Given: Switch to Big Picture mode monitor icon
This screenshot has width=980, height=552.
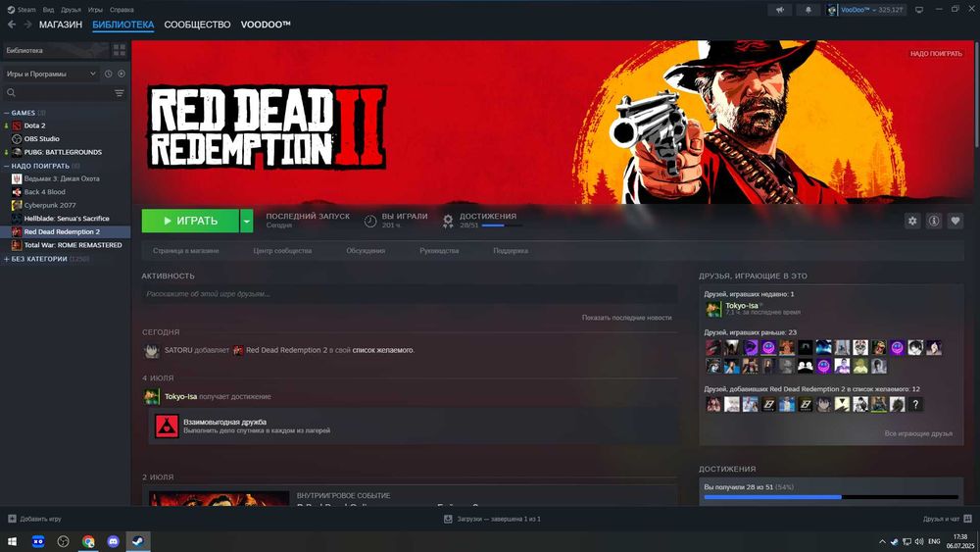Looking at the screenshot, I should coord(919,10).
